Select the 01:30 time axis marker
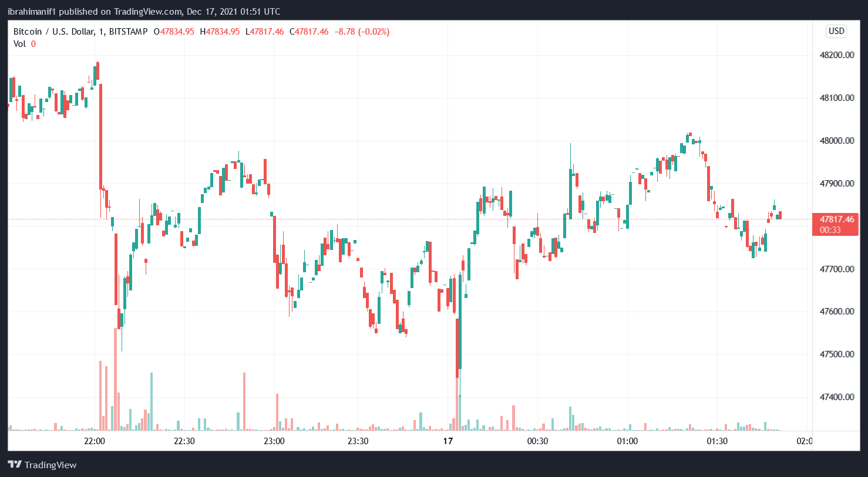 coord(717,441)
